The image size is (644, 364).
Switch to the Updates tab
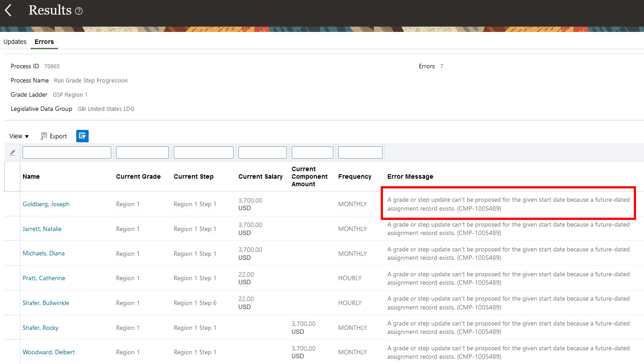point(15,42)
